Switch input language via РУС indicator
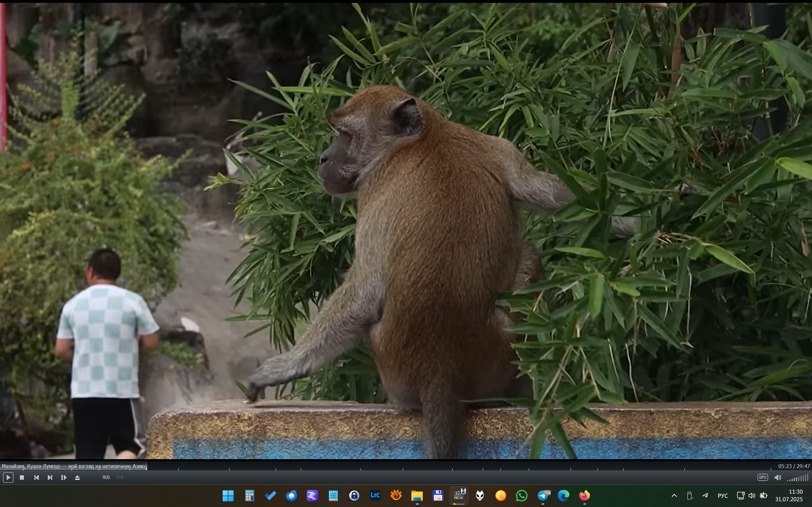Screen dimensions: 812x507 pos(723,496)
